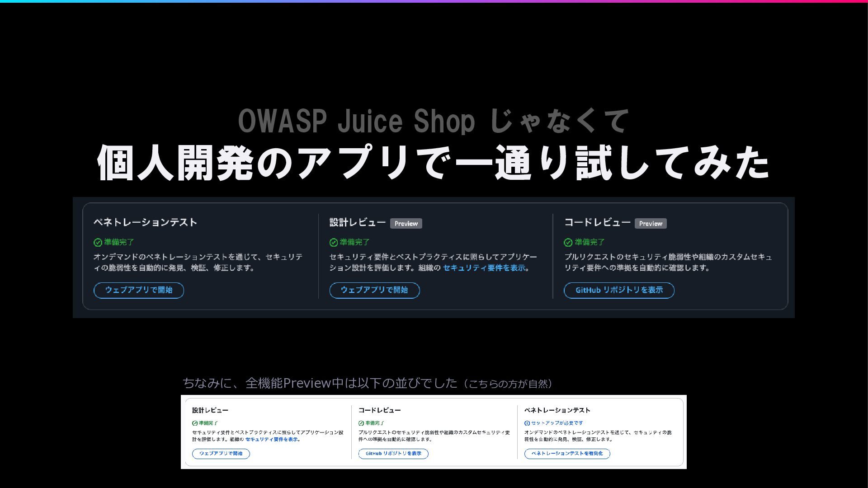Click the 個人開発のアプリで一通り試してみた title
This screenshot has width=868, height=488.
point(433,163)
